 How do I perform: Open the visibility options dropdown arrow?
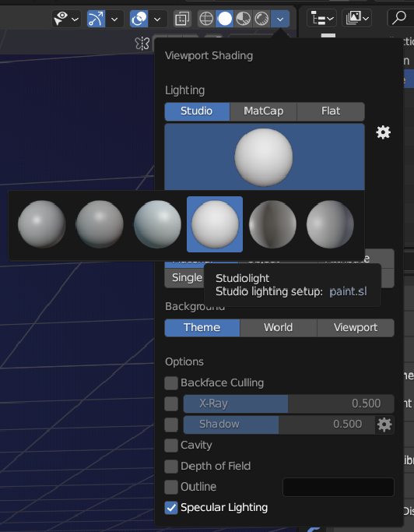tap(75, 19)
